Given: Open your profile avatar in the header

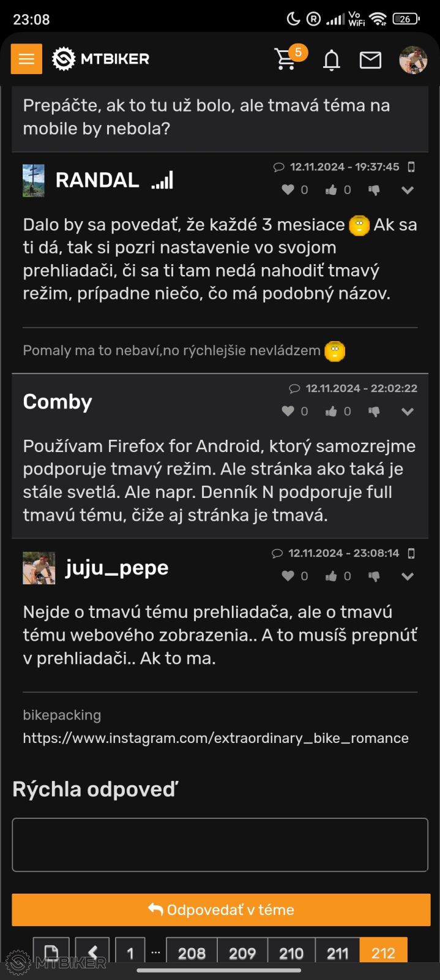Looking at the screenshot, I should 413,60.
